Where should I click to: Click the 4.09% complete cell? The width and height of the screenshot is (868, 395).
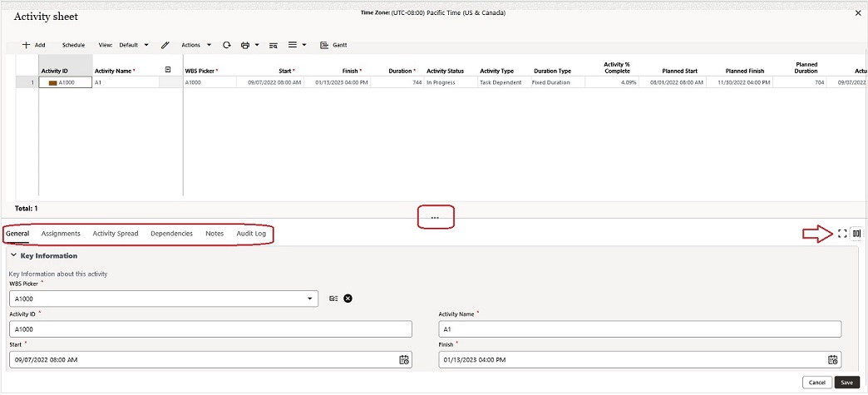[612, 82]
